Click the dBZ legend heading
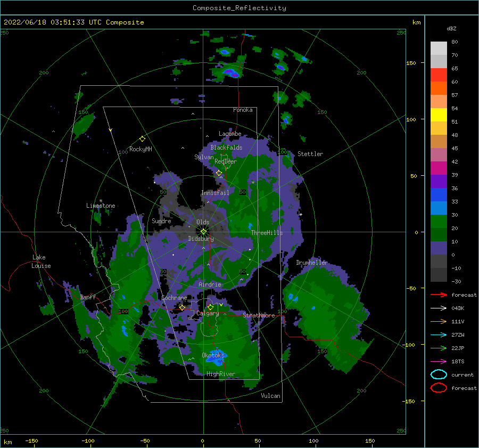This screenshot has width=479, height=448. pos(451,28)
